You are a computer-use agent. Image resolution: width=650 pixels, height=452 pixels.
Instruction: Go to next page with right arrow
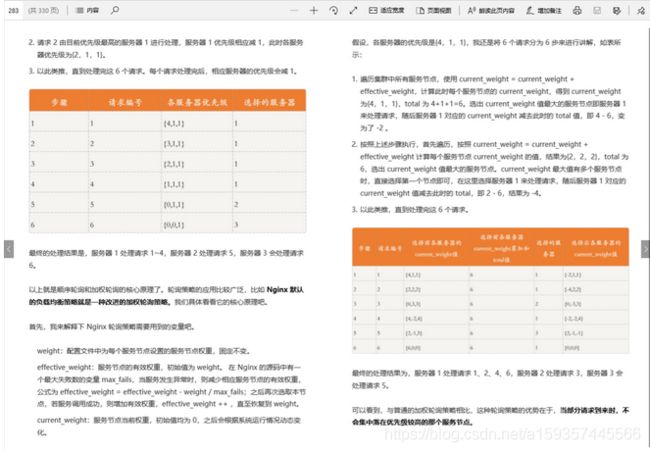tap(645, 249)
